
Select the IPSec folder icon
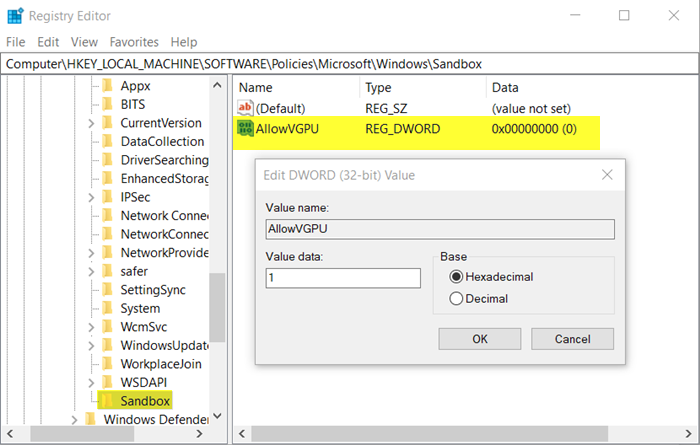click(107, 197)
